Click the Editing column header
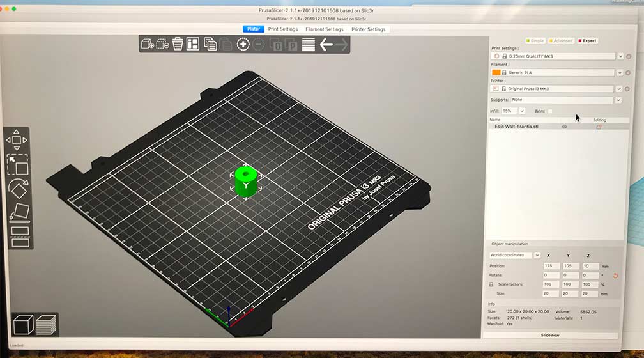Image resolution: width=644 pixels, height=358 pixels. point(600,120)
